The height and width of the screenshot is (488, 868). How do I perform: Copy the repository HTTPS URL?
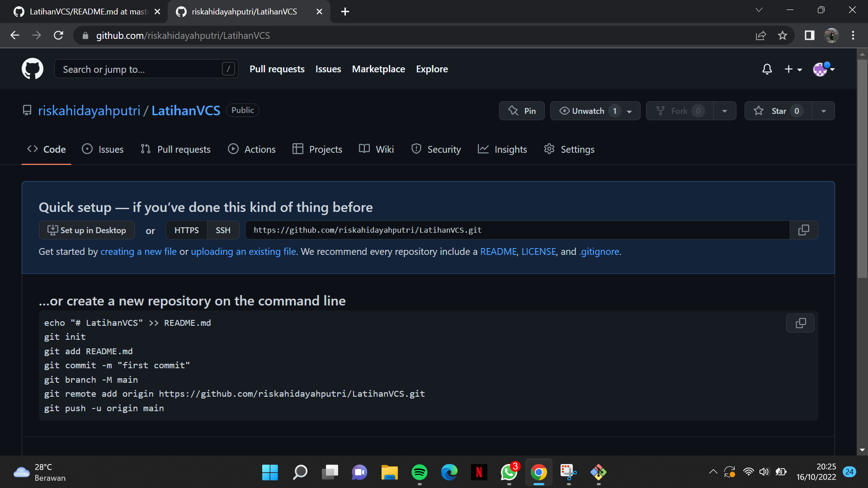(x=804, y=230)
